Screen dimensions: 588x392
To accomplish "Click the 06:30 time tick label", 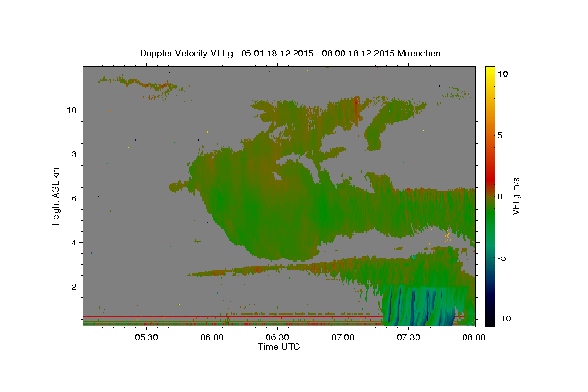I will pos(277,337).
